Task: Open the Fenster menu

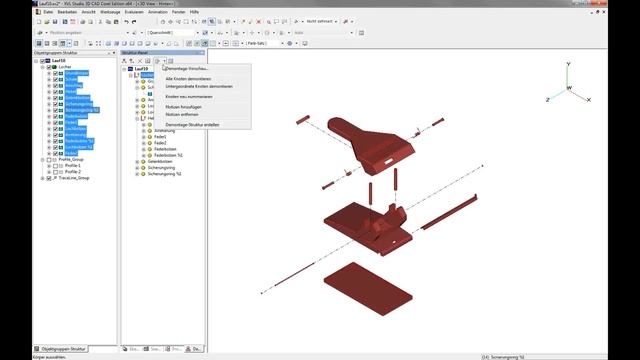Action: pos(178,12)
